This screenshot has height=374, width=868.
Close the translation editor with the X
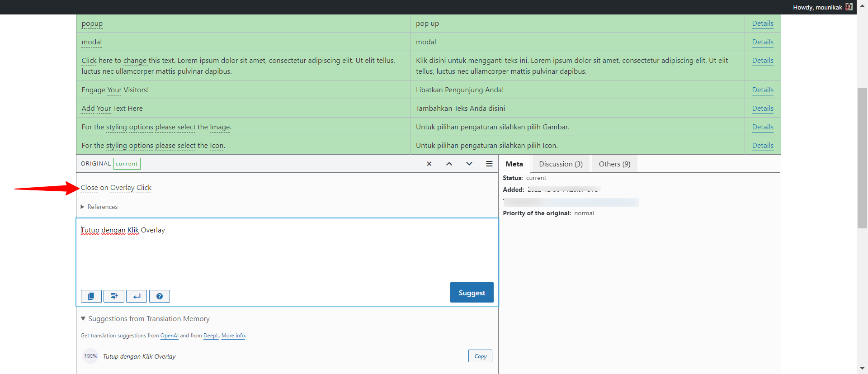(x=429, y=164)
